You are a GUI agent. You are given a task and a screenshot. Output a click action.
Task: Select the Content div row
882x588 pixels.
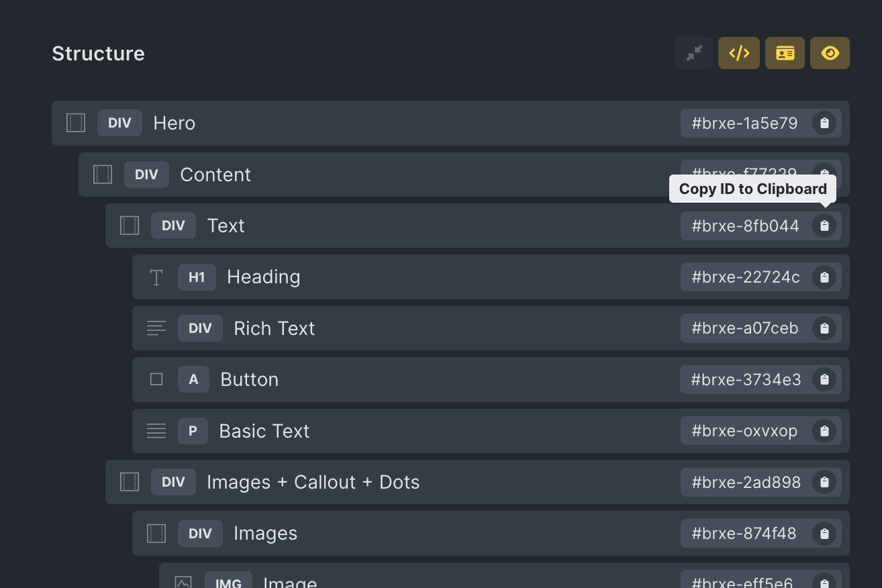pos(464,175)
